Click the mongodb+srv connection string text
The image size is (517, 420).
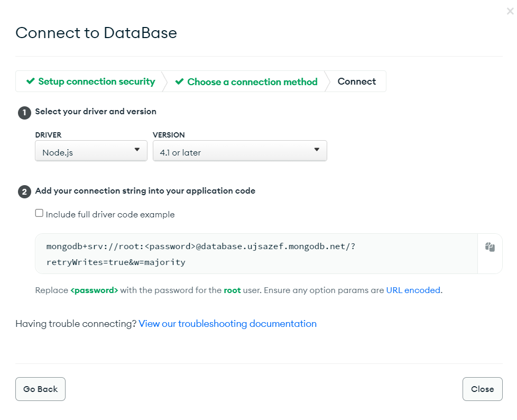[201, 254]
